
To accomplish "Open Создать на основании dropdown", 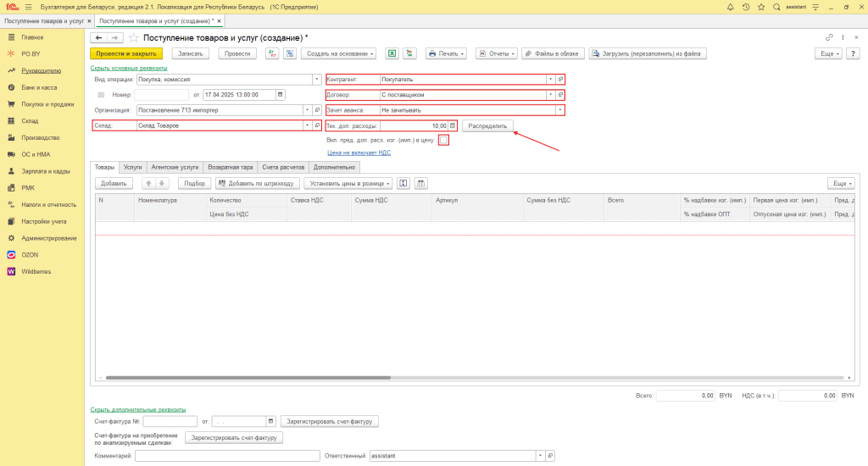I will point(340,53).
